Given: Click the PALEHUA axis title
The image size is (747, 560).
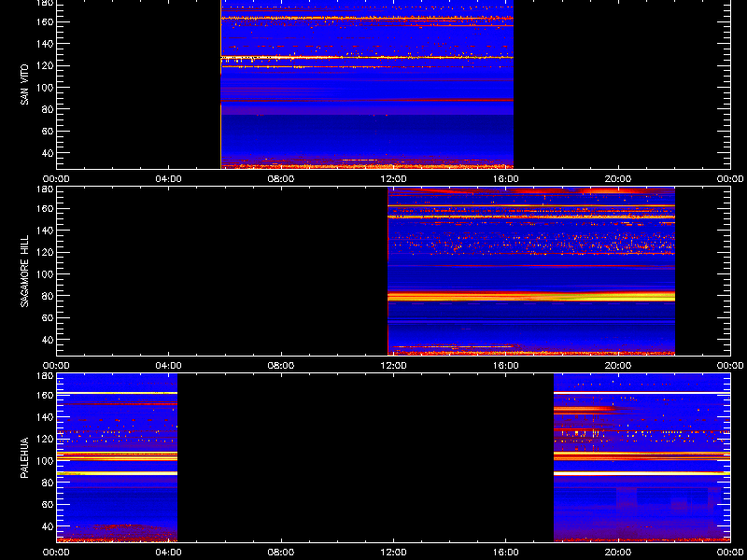Looking at the screenshot, I should 24,457.
